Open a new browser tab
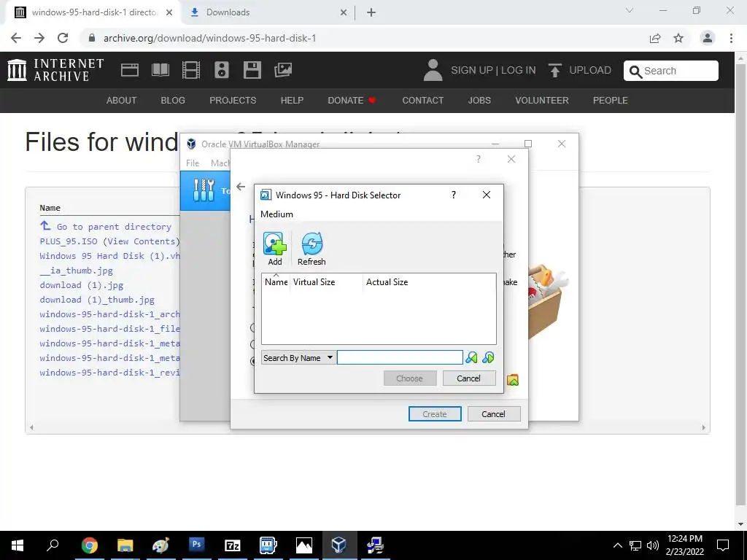Screen dimensions: 747x560 (x=371, y=12)
